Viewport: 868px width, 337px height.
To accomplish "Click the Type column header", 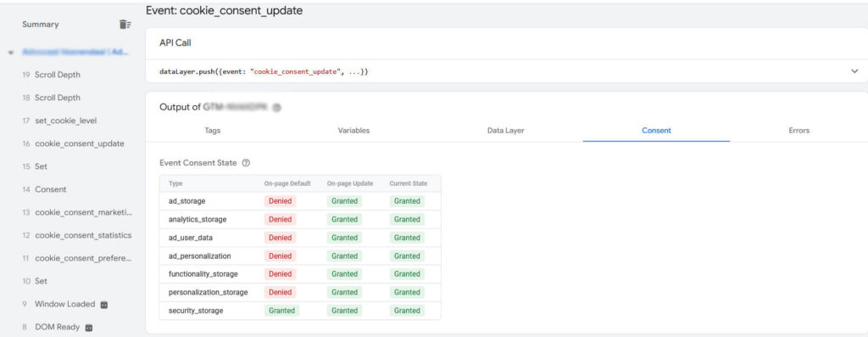I will coord(175,183).
